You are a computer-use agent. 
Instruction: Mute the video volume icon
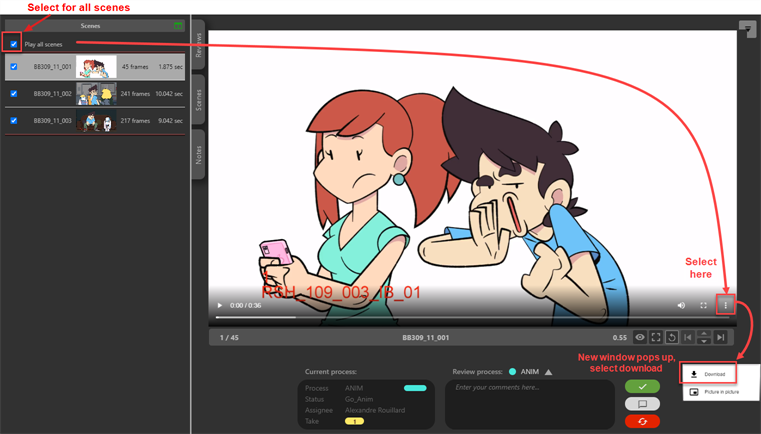681,305
